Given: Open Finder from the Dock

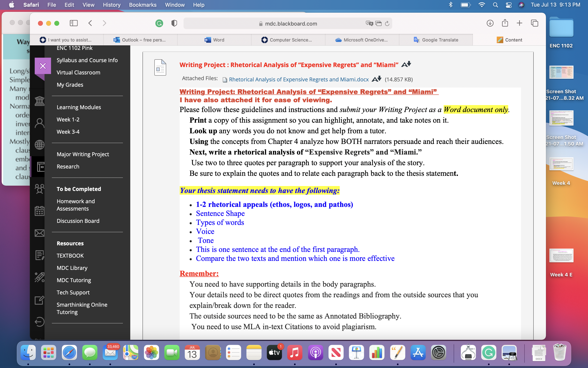Looking at the screenshot, I should coord(28,352).
